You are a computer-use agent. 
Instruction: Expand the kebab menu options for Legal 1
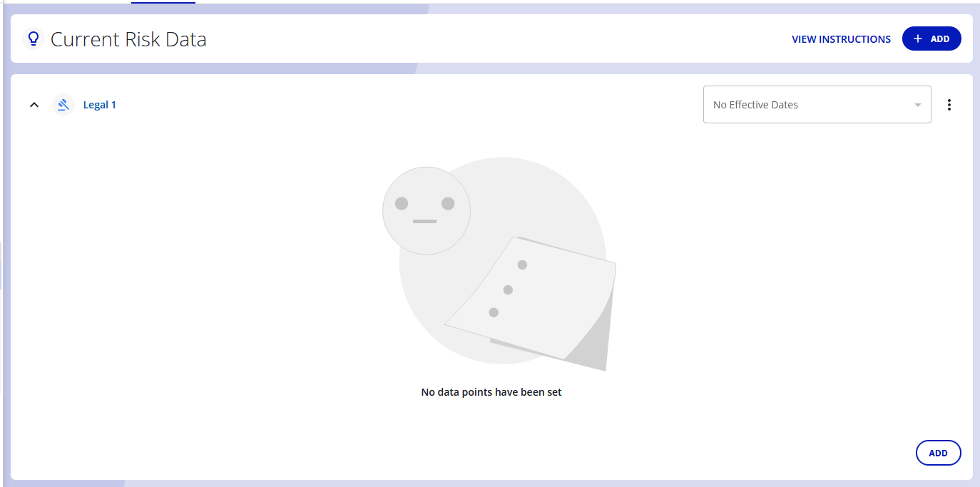click(949, 104)
